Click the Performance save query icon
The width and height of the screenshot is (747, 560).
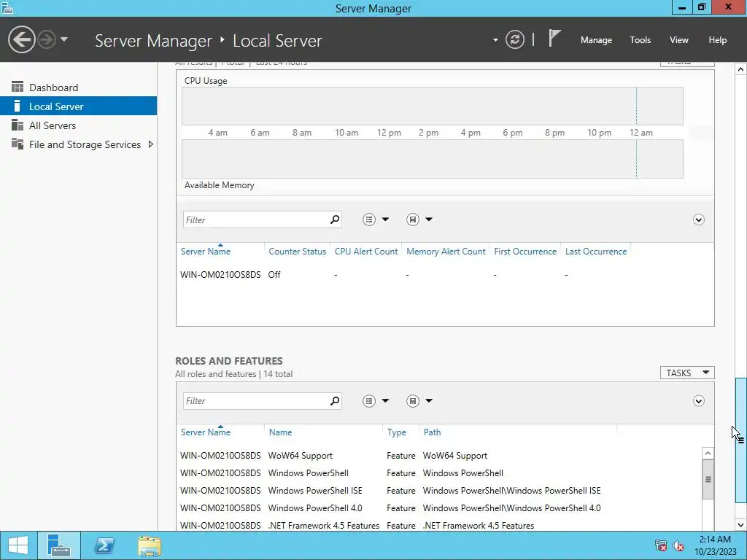(413, 219)
